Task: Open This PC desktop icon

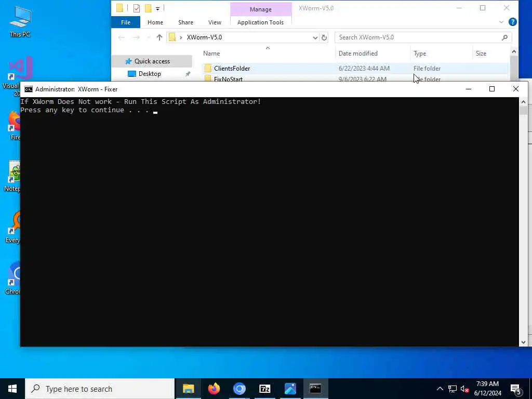Action: point(20,21)
